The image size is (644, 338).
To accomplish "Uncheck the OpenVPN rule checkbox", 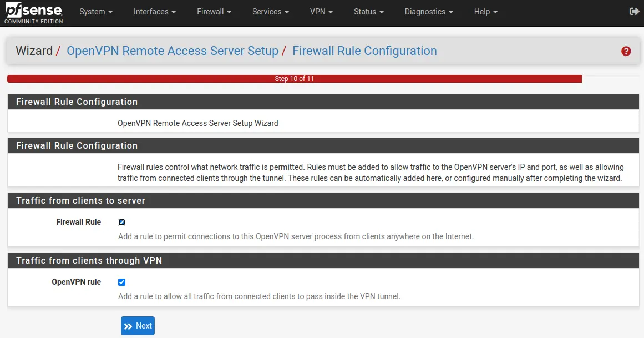I will pos(121,282).
